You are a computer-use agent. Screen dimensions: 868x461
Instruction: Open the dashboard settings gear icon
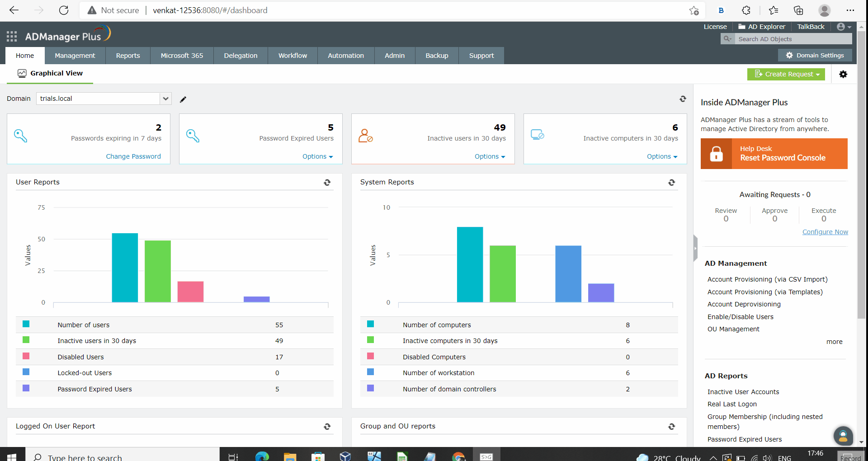pyautogui.click(x=843, y=74)
